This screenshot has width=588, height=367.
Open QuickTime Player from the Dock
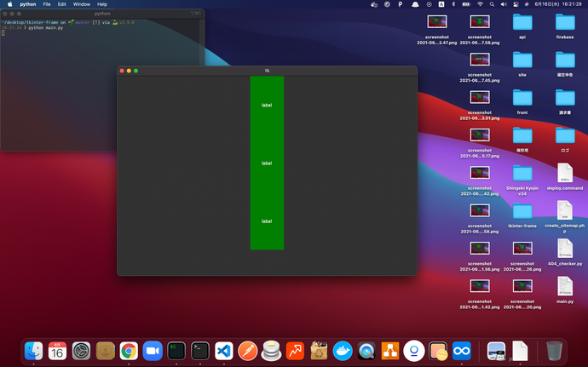click(x=366, y=352)
